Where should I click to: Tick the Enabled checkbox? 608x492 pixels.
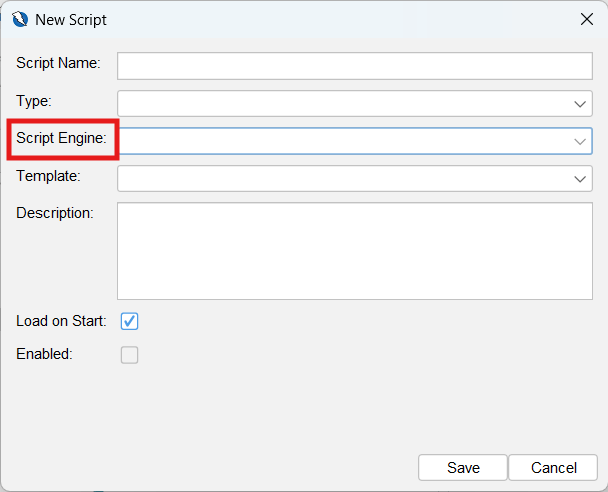(129, 354)
